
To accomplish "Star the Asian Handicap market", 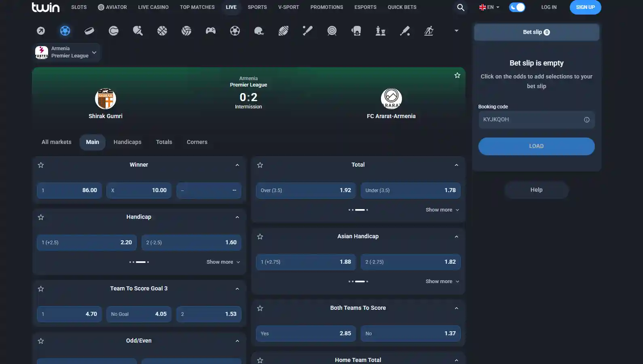I will (260, 237).
